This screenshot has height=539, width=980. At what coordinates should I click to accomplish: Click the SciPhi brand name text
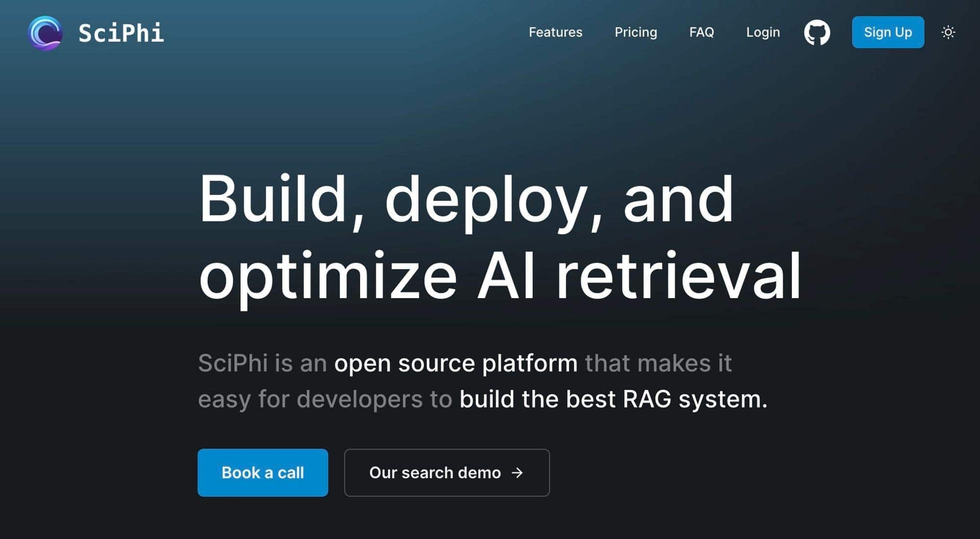coord(121,33)
